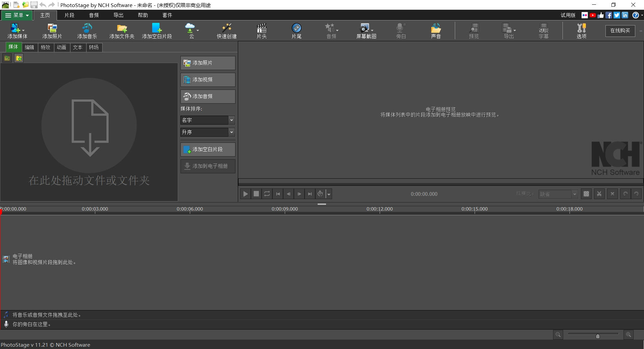Toggle the loop playback button
The width and height of the screenshot is (644, 349).
267,194
